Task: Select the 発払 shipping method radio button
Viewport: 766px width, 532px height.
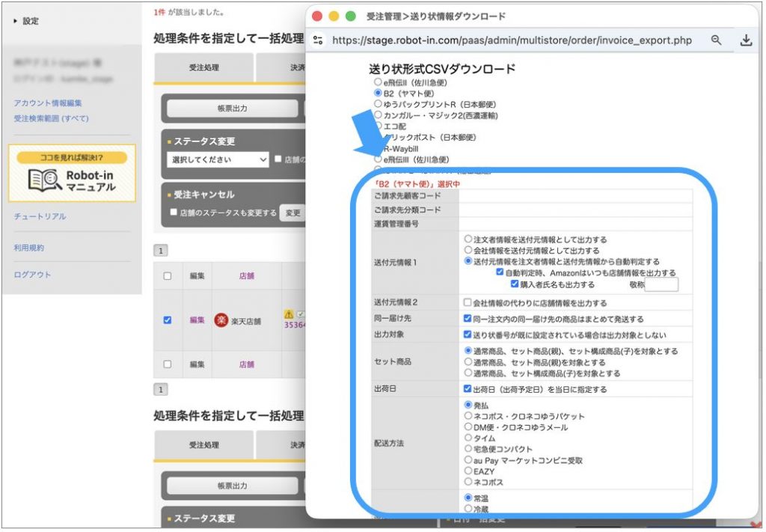Action: (x=468, y=404)
